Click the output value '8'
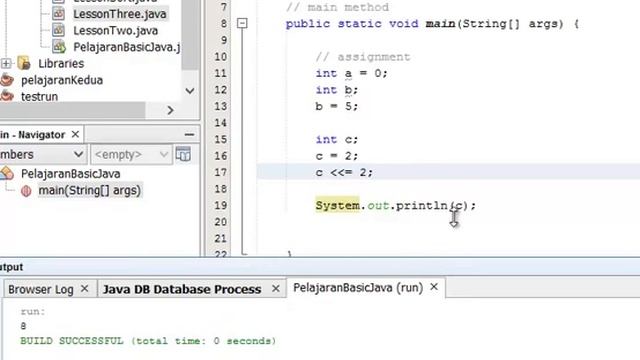 click(x=23, y=326)
